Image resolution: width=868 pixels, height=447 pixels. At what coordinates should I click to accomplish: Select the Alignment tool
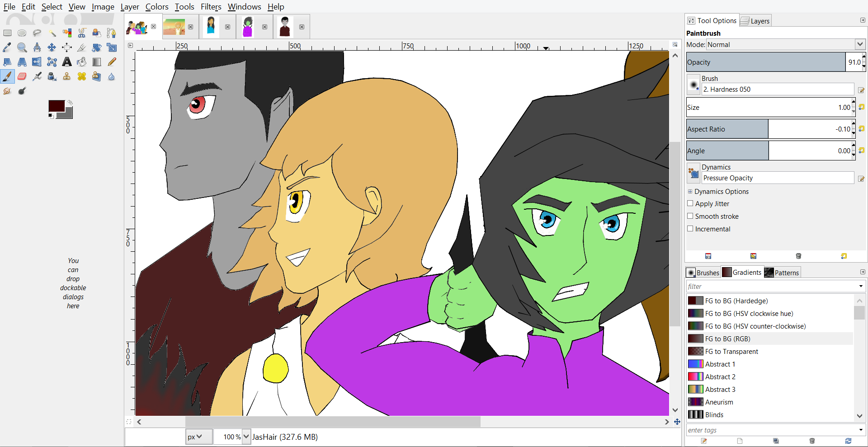coord(67,47)
